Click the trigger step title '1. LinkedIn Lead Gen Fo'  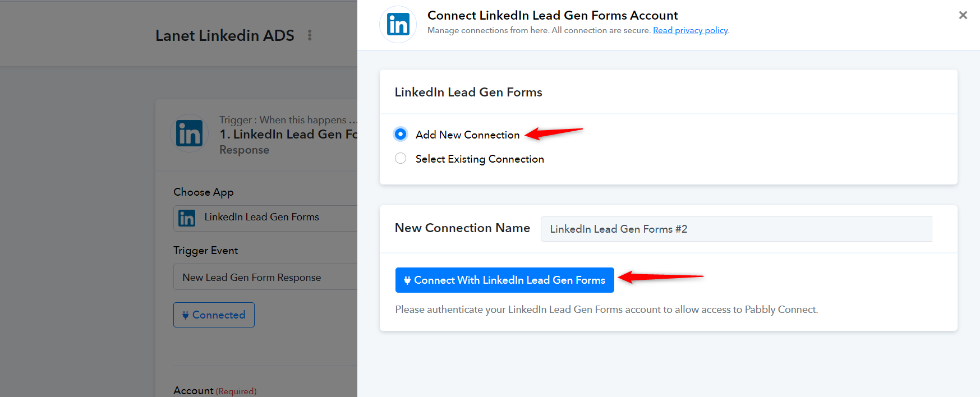(x=288, y=135)
